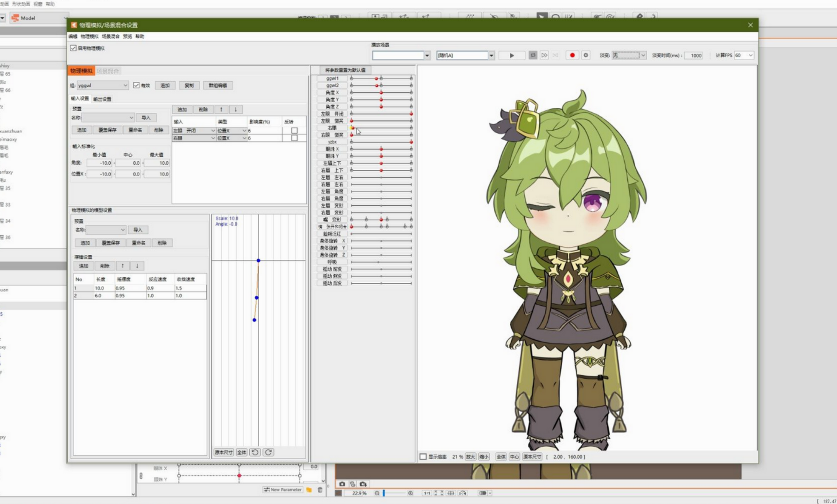Rotate pendulum view counterclockwise icon
Viewport: 837px width, 504px height.
coord(255,452)
